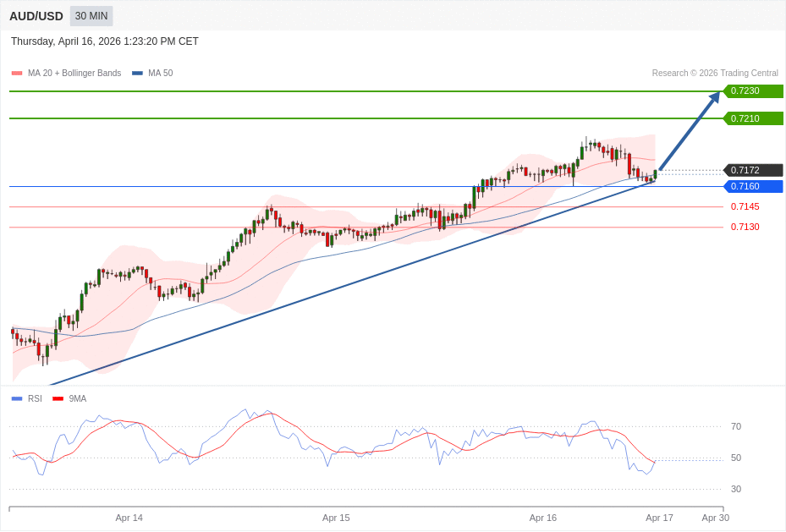Select the green 0.7210 resistance price tag
This screenshot has width=786, height=532.
752,118
